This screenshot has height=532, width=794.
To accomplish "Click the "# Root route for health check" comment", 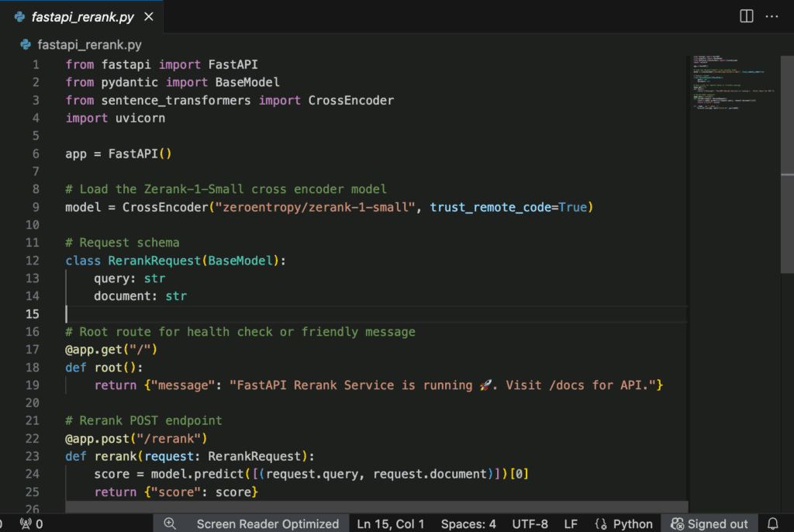I will point(240,332).
